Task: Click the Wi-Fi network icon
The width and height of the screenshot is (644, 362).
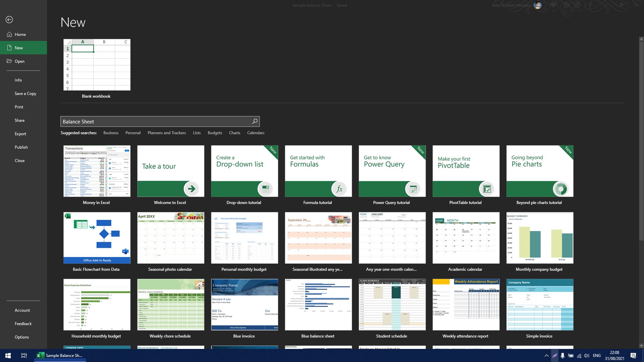Action: tap(579, 355)
